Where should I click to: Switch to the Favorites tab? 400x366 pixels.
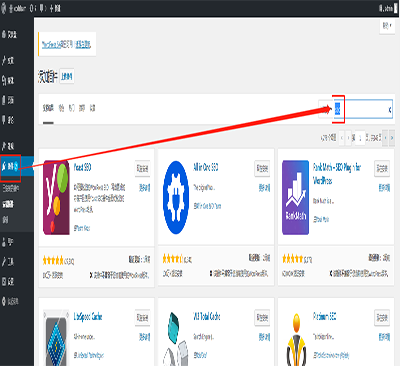tap(92, 108)
